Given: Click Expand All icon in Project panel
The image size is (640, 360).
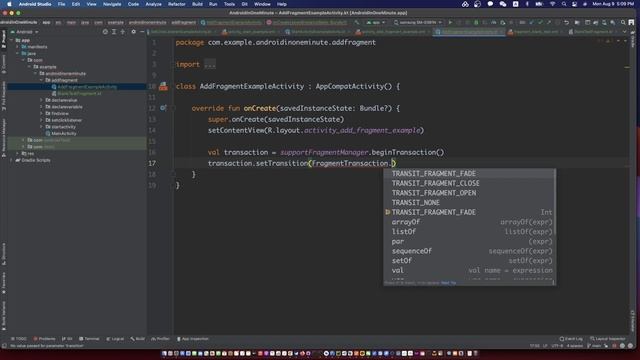Looking at the screenshot, I should tap(114, 31).
